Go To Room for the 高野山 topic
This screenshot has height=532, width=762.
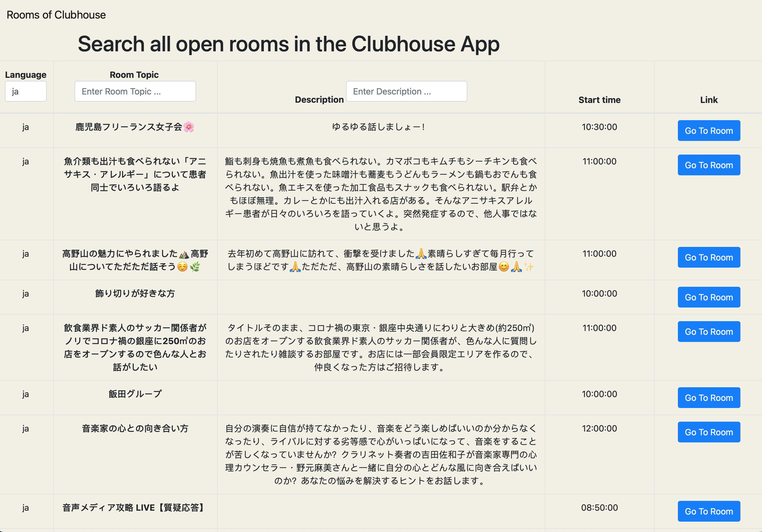click(x=708, y=258)
